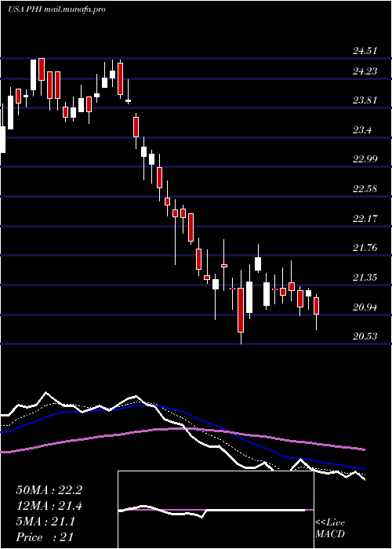
Task: Click the lowest red candle touching 20.53
Action: [x=241, y=307]
